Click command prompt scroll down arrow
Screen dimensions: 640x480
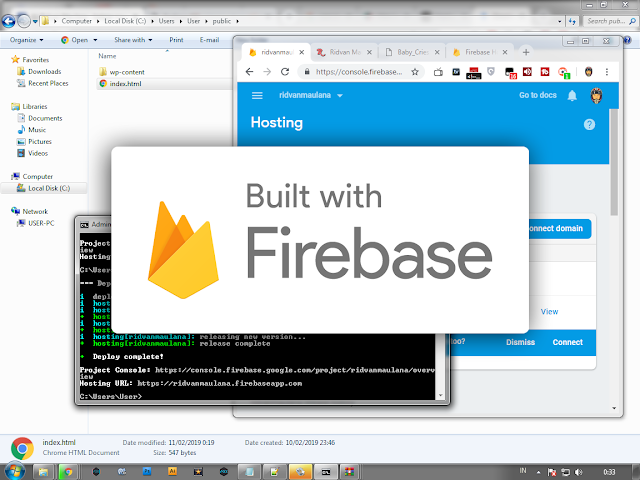click(440, 396)
